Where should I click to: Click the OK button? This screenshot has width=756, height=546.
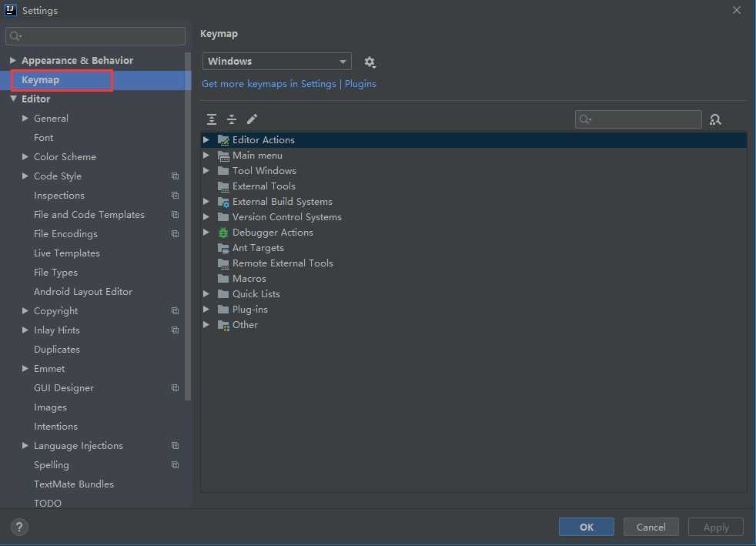point(587,527)
